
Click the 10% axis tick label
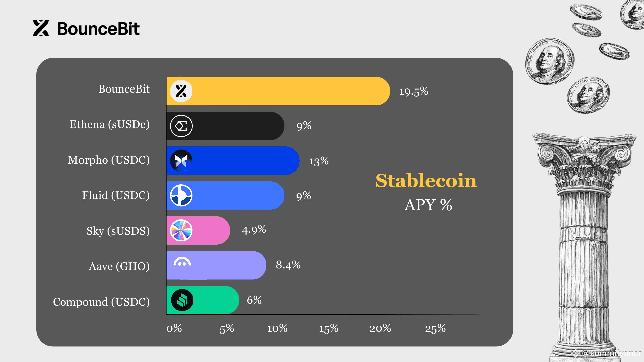tap(277, 328)
